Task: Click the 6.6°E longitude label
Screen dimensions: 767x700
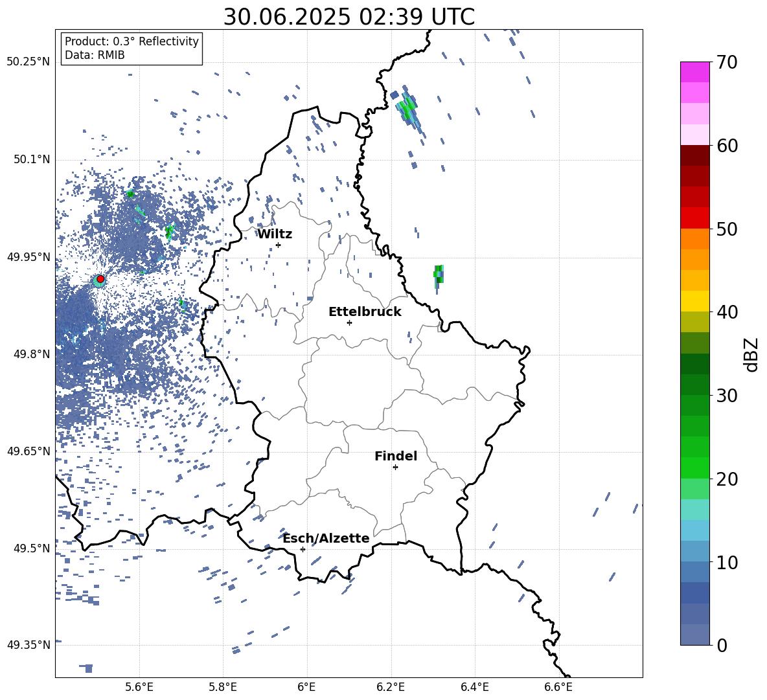Action: 558,687
